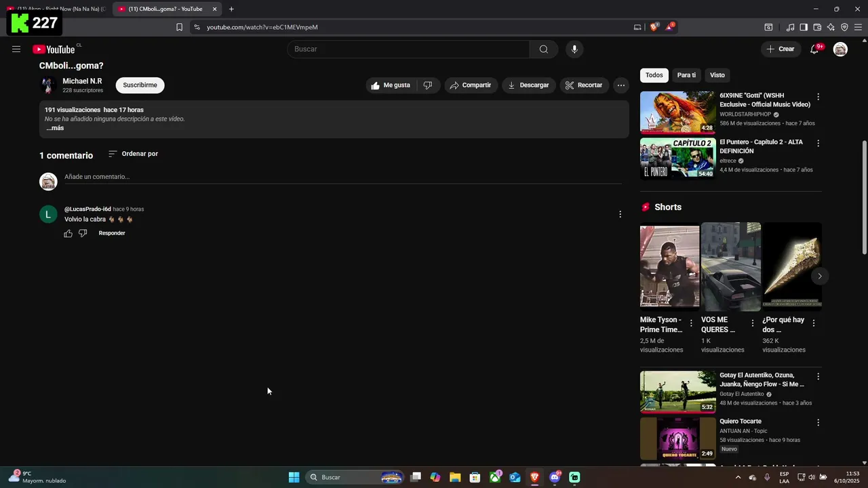Show next Shorts with the arrow
This screenshot has width=868, height=488.
[819, 276]
